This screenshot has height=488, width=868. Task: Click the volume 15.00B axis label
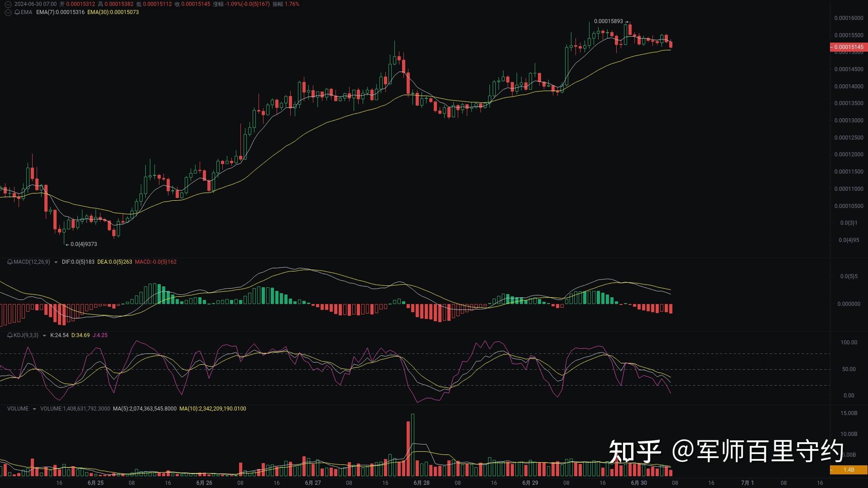849,413
